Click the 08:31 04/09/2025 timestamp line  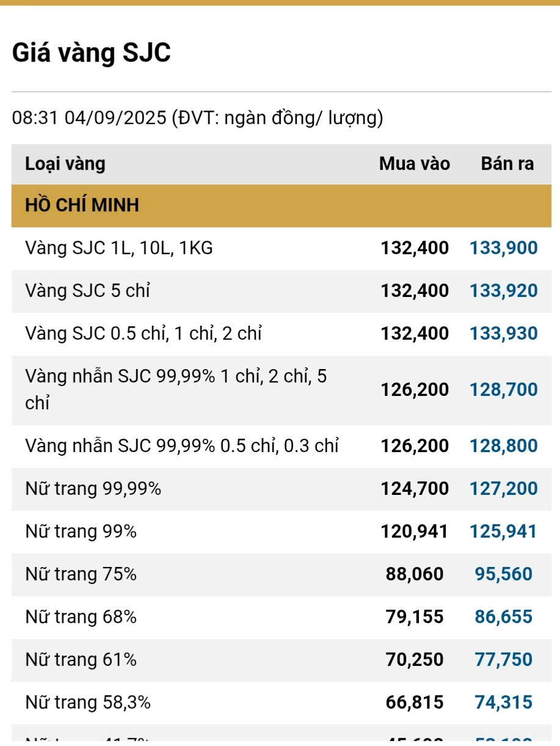coord(197,117)
